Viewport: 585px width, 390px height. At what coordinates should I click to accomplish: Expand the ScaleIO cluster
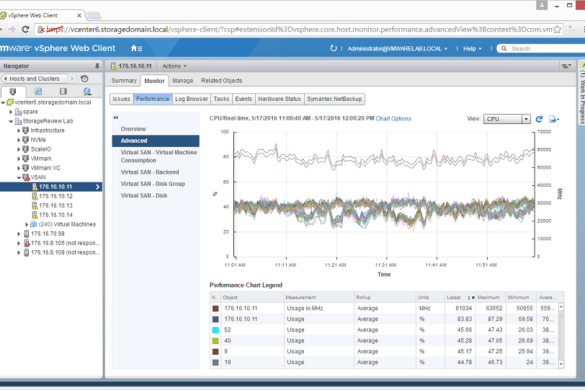[x=19, y=149]
